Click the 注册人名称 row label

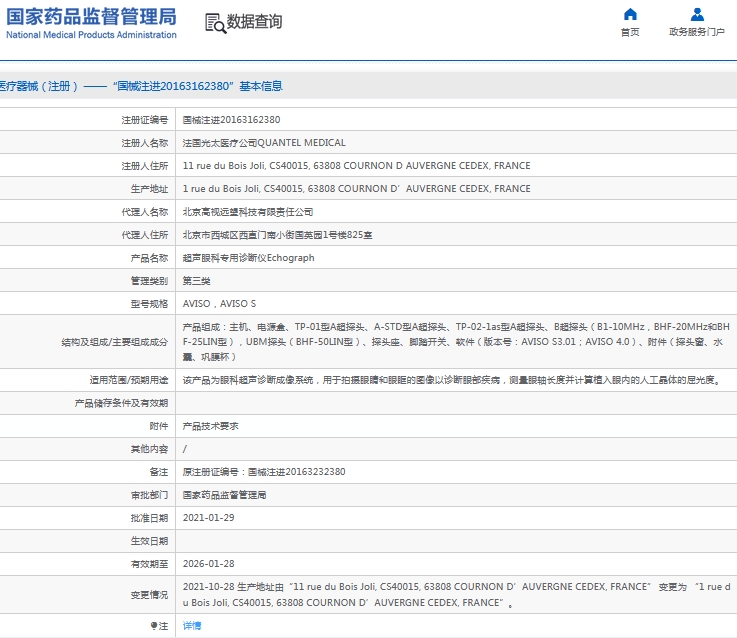145,143
